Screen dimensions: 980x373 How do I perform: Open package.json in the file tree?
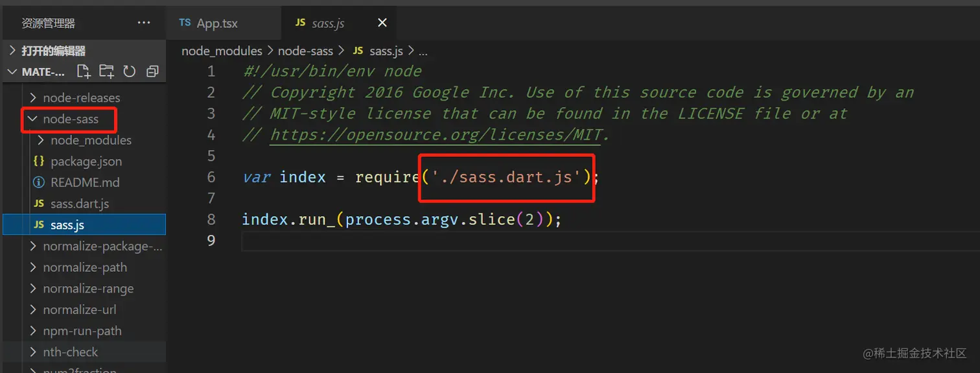(86, 162)
